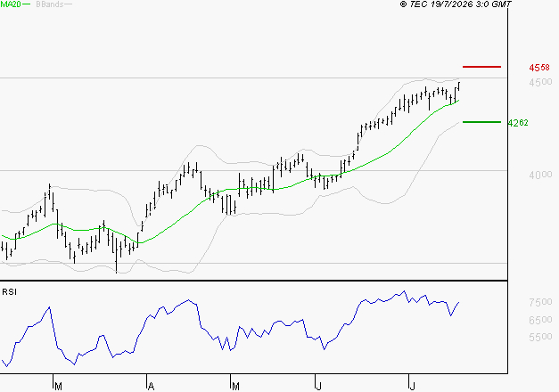The image size is (559, 392).
Task: Click the RSI 6500 axis label
Action: [x=540, y=320]
